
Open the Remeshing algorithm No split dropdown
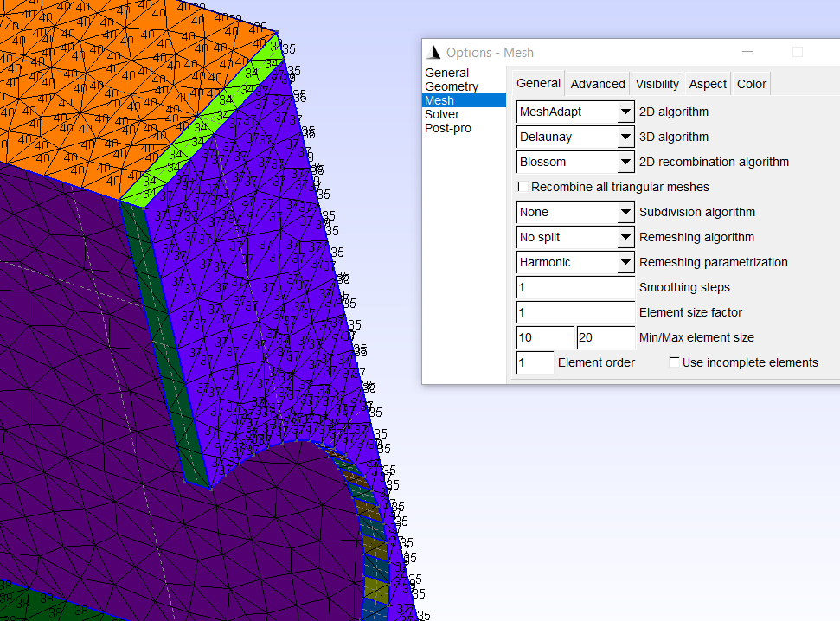click(x=575, y=237)
